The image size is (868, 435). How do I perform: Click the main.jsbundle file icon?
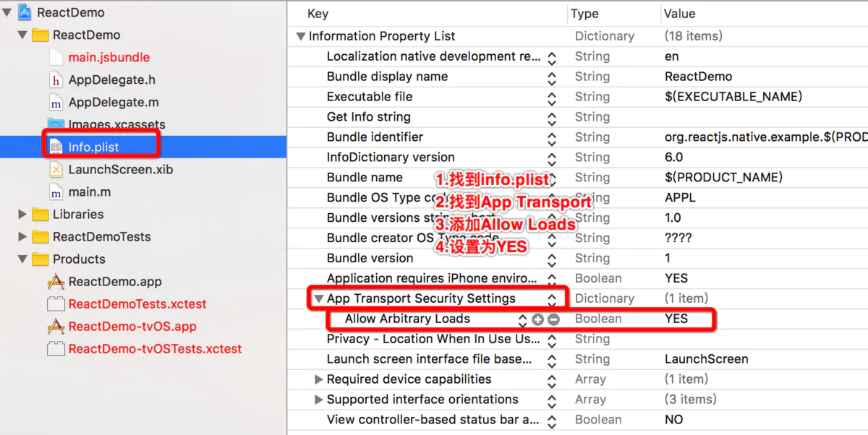click(56, 57)
